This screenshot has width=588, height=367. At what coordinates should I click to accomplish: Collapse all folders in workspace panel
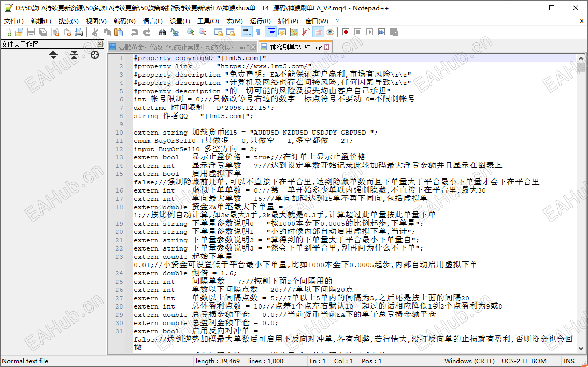(74, 55)
